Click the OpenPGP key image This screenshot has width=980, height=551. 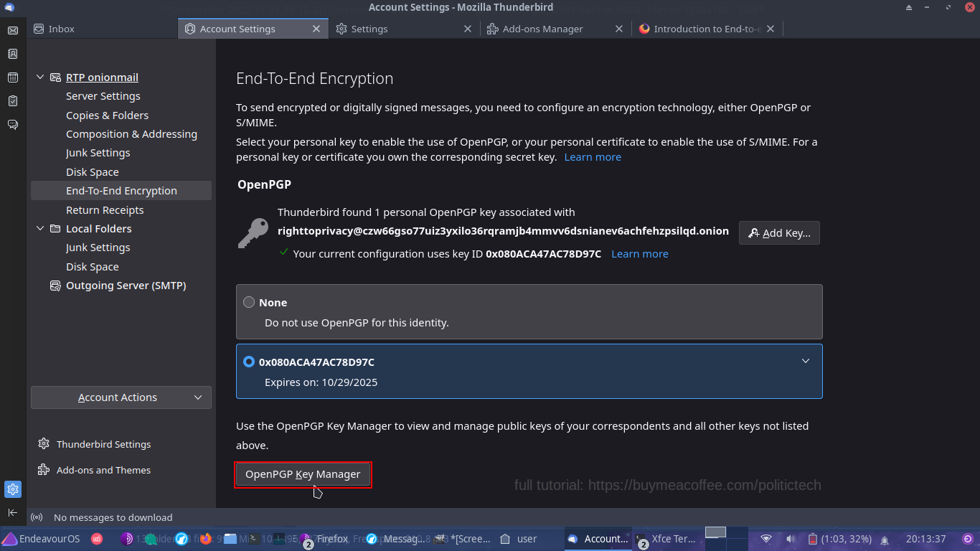(253, 232)
